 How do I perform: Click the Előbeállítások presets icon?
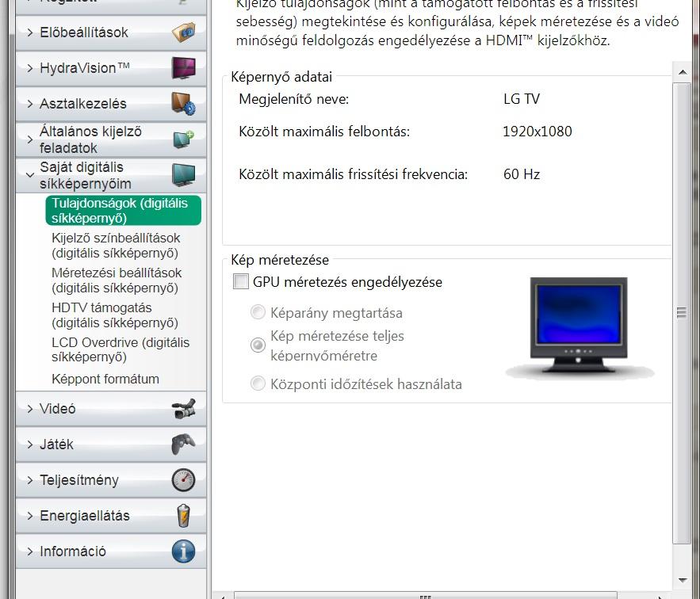183,32
